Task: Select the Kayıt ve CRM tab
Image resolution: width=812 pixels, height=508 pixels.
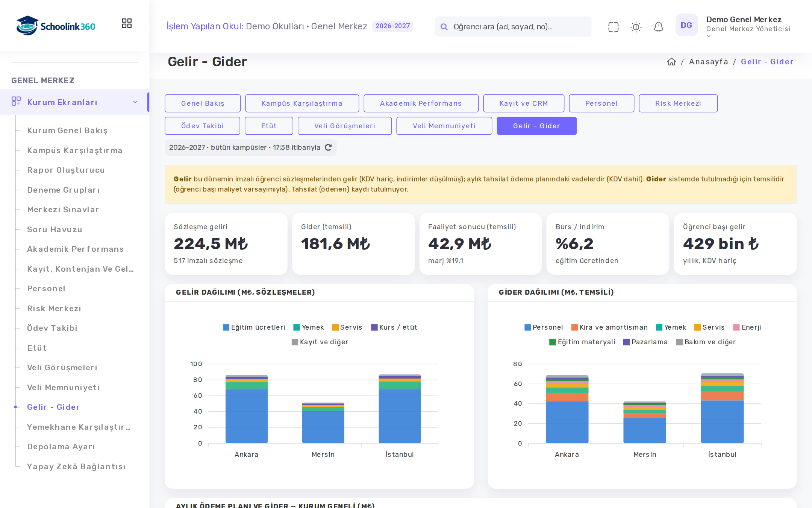Action: [523, 103]
